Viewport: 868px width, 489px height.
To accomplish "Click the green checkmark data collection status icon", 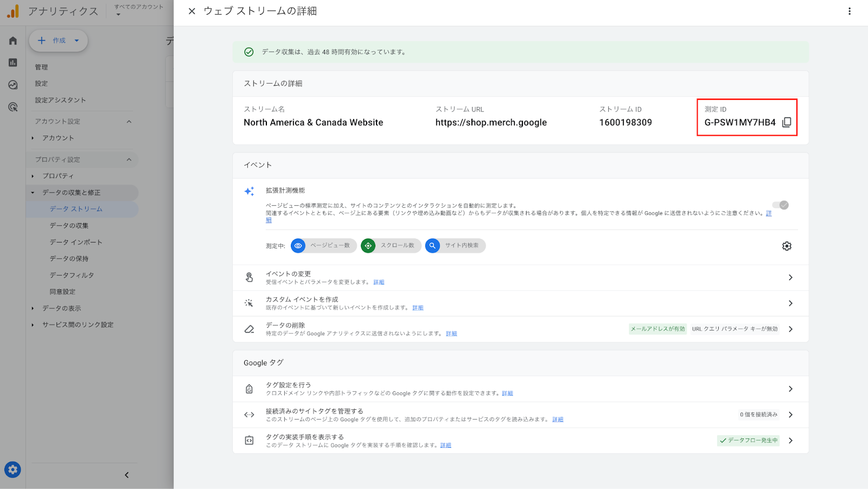I will [x=249, y=52].
